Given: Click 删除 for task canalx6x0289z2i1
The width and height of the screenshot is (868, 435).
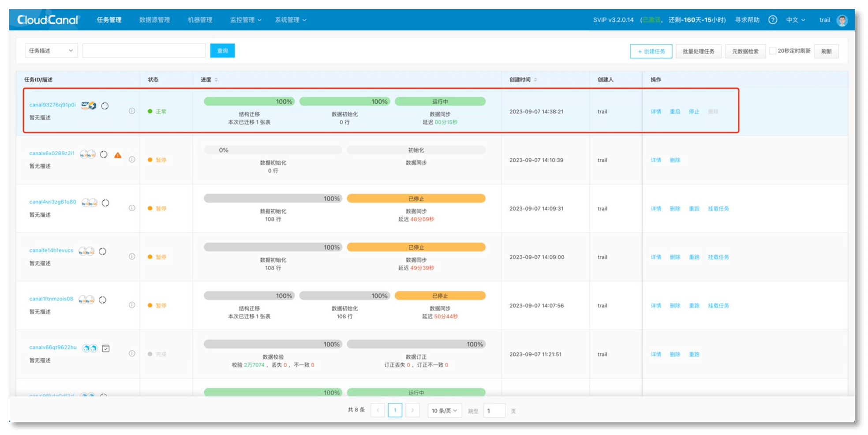Looking at the screenshot, I should click(675, 160).
